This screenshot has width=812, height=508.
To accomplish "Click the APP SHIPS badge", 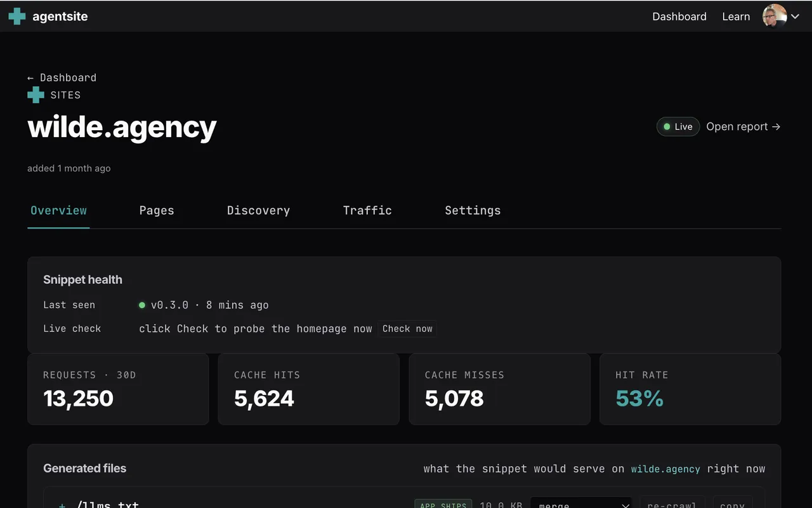I will tap(443, 505).
